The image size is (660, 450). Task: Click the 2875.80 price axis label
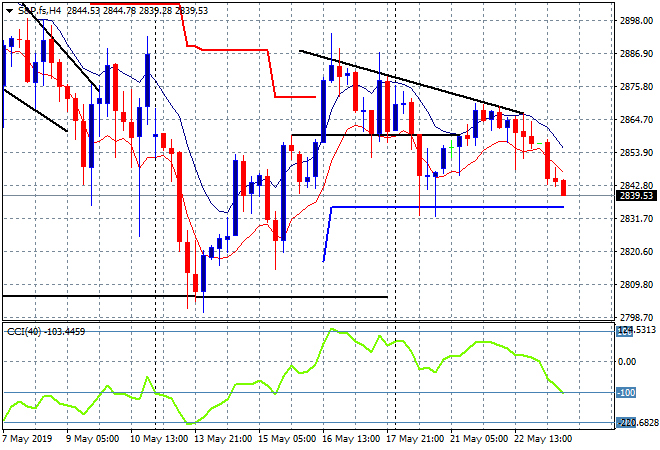click(636, 86)
